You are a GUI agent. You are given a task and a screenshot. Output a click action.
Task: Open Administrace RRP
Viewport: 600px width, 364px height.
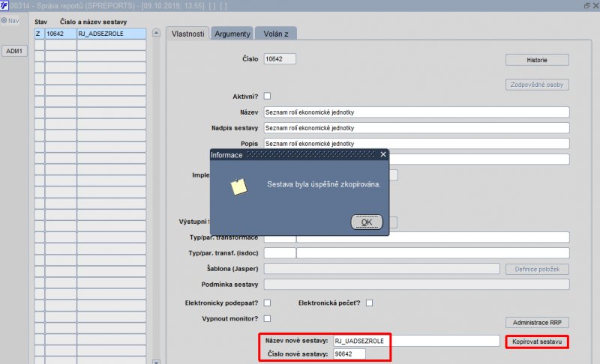tap(537, 322)
